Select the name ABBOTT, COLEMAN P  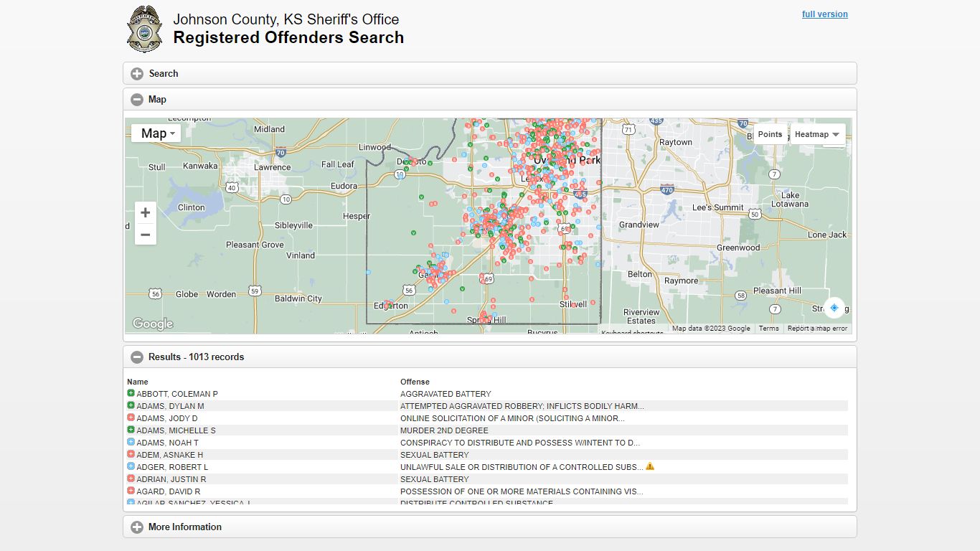(177, 394)
